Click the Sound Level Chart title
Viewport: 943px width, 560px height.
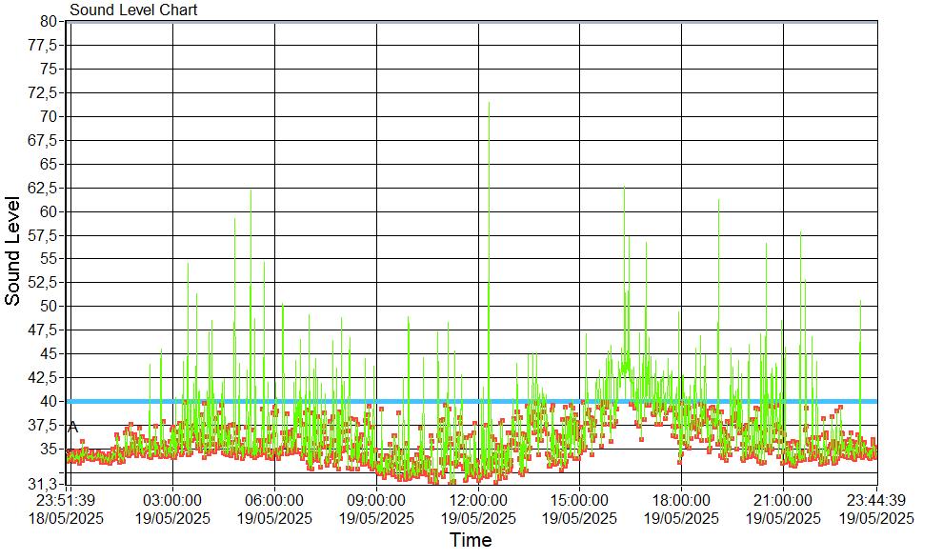[x=133, y=10]
